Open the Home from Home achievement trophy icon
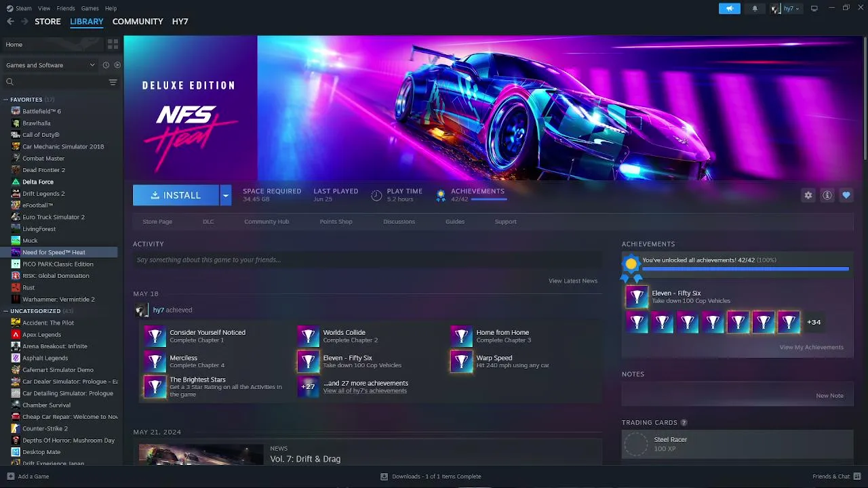Screen dimensions: 868x488 click(462, 336)
